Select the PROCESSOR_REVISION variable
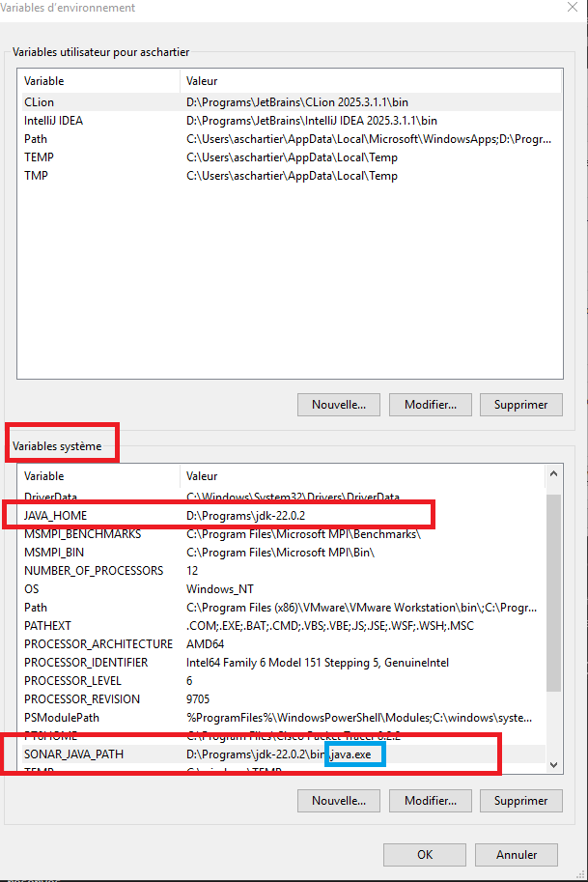Image resolution: width=588 pixels, height=882 pixels. (x=282, y=699)
